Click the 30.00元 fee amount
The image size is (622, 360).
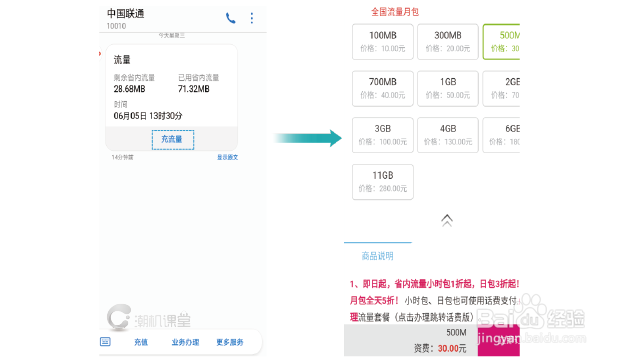click(x=452, y=348)
